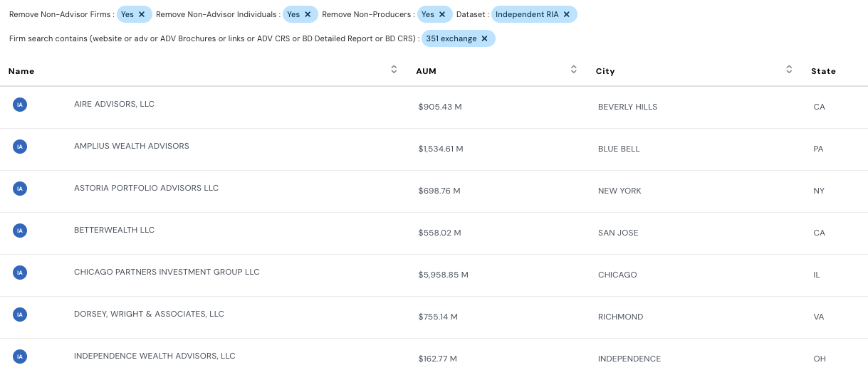The width and height of the screenshot is (868, 380).
Task: Click the IA badge for Betterwealth LLC
Action: pyautogui.click(x=20, y=231)
